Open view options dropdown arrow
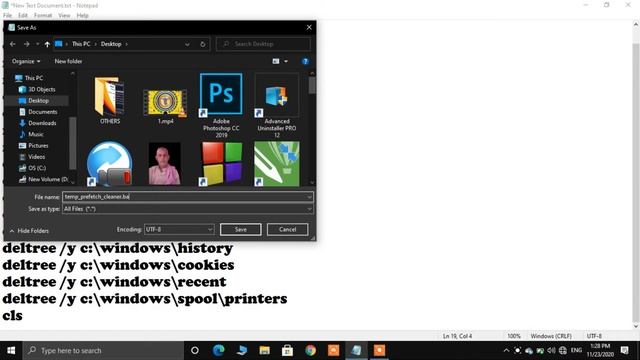 pos(286,61)
